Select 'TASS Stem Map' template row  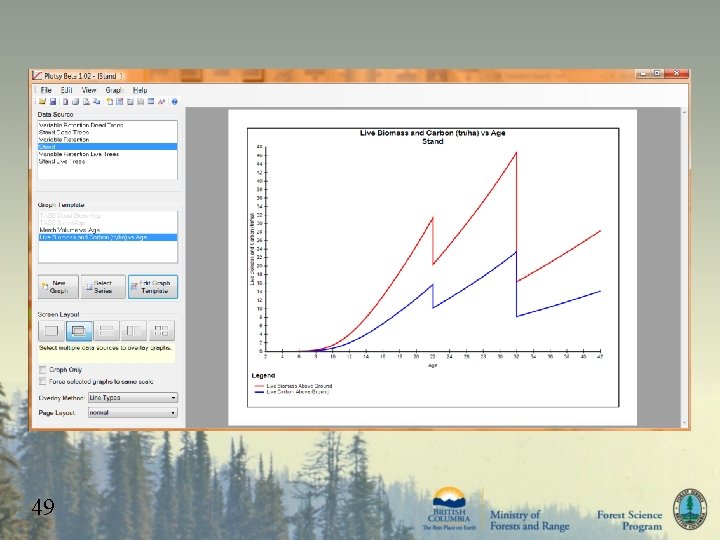pos(107,223)
